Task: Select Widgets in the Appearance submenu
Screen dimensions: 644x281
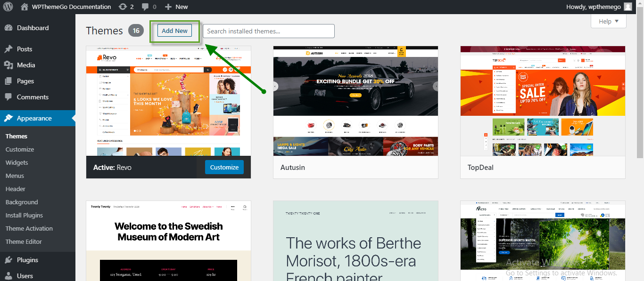Action: click(17, 162)
